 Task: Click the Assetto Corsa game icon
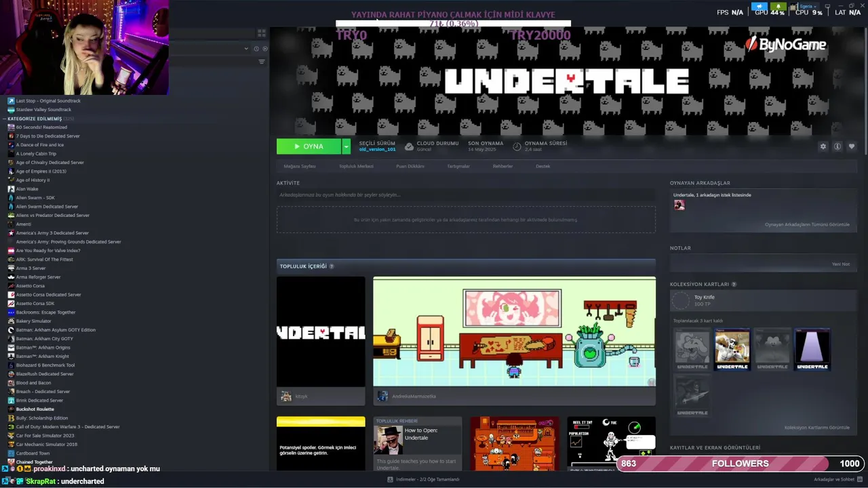[11, 286]
